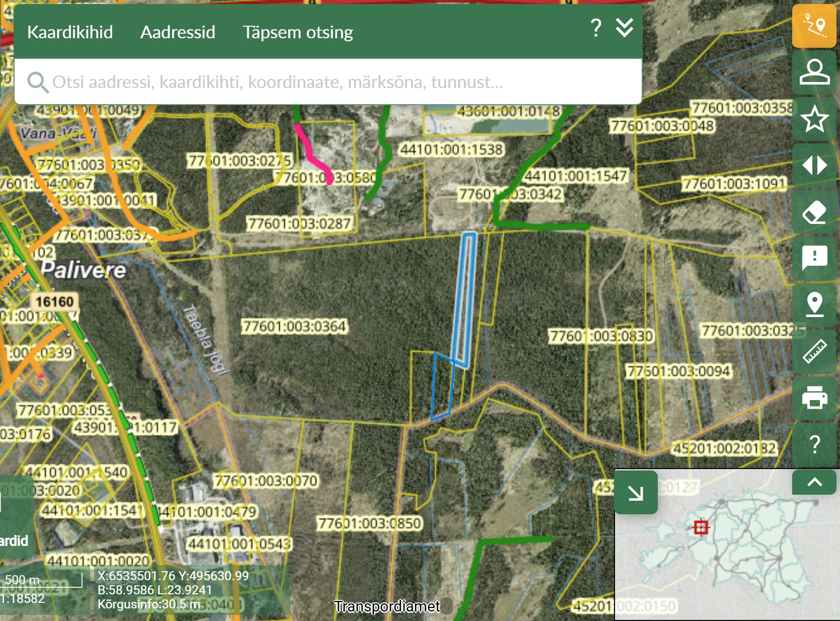Click the Transpordiamet attribution link
The height and width of the screenshot is (621, 840).
(x=387, y=606)
